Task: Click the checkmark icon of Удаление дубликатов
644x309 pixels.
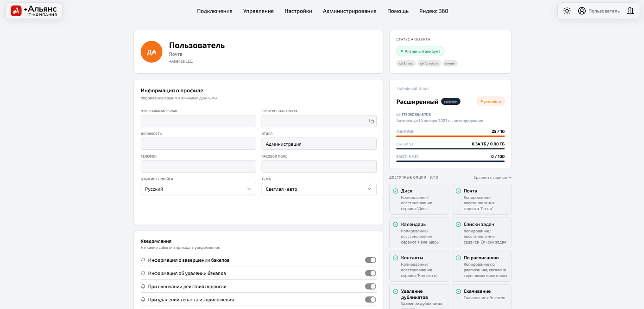Action: click(395, 291)
